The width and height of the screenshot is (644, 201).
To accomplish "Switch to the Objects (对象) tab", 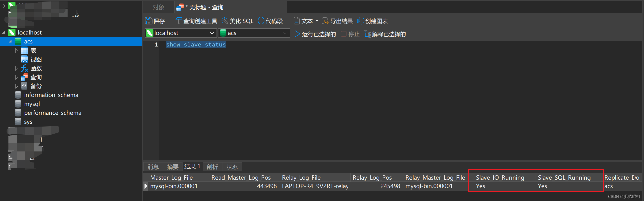I will coord(159,7).
